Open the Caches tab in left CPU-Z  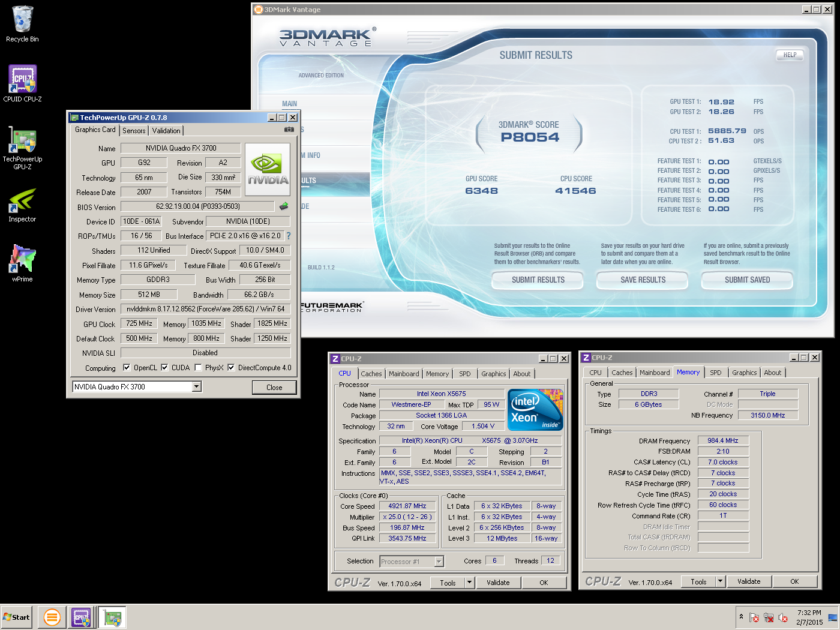(371, 374)
